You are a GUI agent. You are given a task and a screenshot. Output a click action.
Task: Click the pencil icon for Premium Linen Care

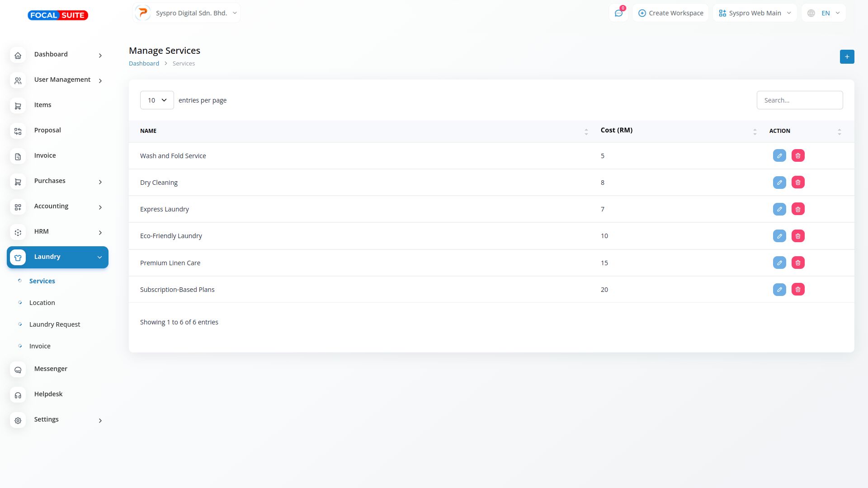(779, 263)
